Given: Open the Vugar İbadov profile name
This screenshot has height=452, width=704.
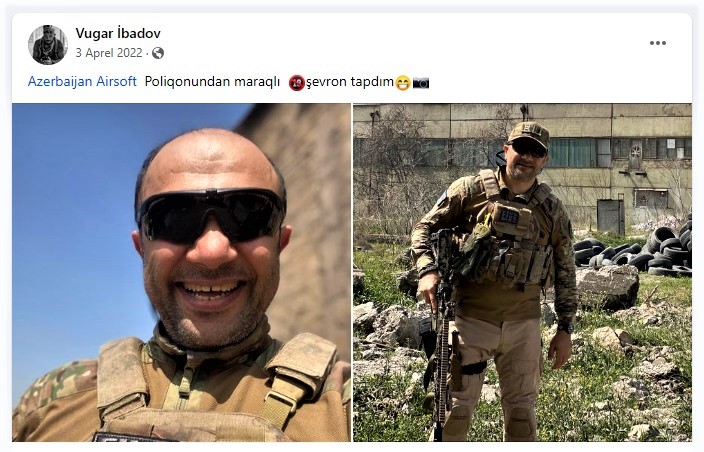Looking at the screenshot, I should tap(118, 33).
